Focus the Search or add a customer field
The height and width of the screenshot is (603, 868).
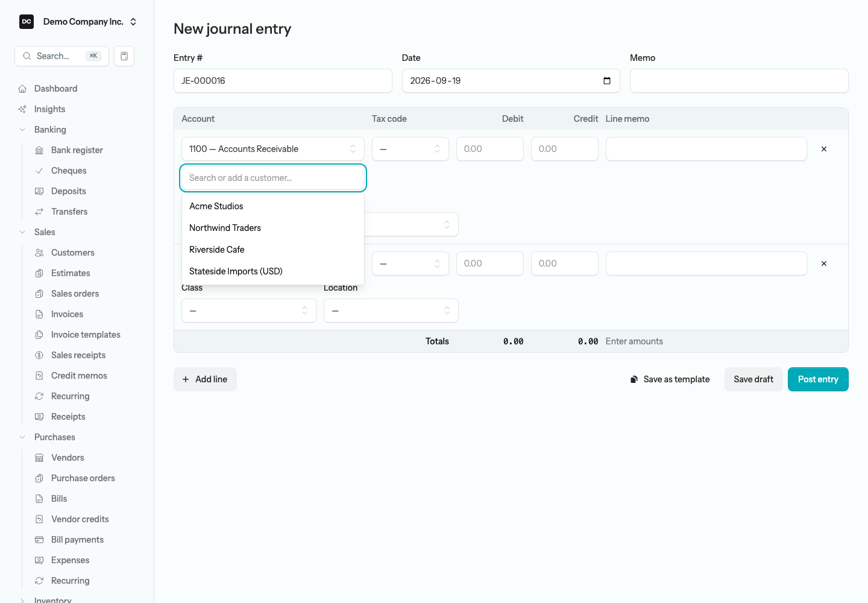pos(273,178)
